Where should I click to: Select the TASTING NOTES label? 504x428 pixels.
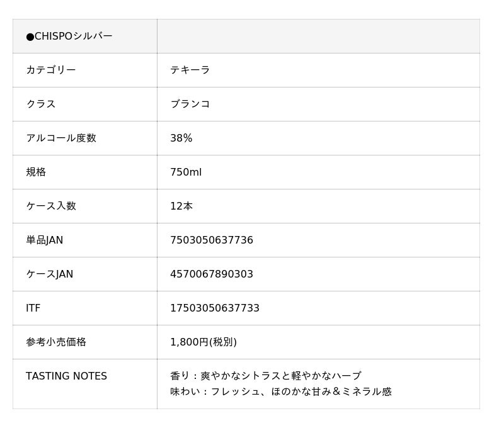[67, 376]
